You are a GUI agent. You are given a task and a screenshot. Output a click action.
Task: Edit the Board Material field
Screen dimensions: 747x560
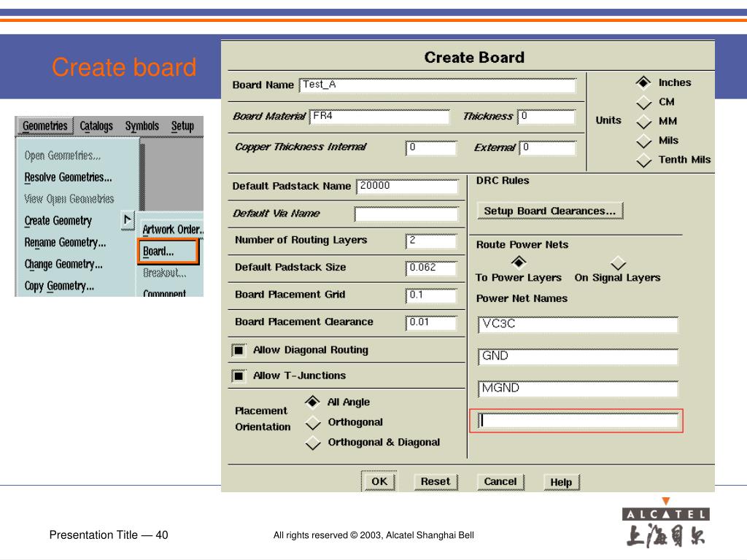coord(379,117)
